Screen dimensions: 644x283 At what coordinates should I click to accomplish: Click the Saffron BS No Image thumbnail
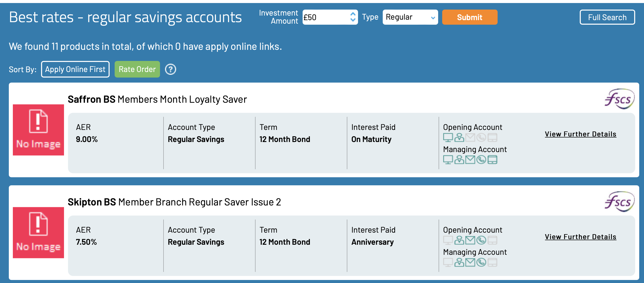[38, 130]
